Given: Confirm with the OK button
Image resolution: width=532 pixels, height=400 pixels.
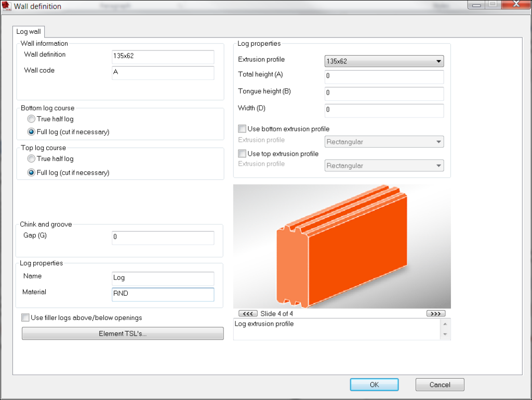Looking at the screenshot, I should [374, 384].
